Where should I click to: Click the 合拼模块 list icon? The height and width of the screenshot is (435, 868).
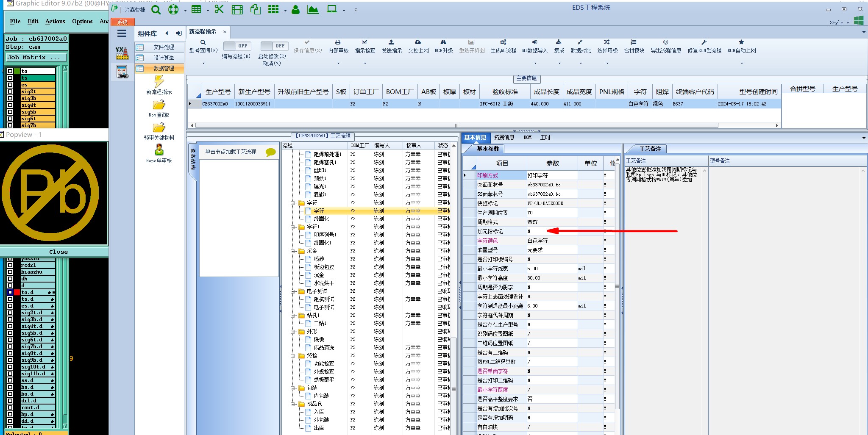634,42
